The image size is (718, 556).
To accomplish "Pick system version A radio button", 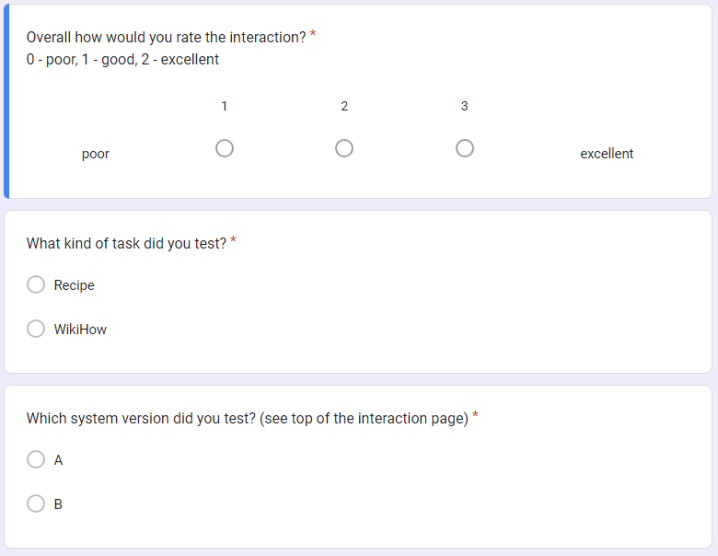I will 36,460.
